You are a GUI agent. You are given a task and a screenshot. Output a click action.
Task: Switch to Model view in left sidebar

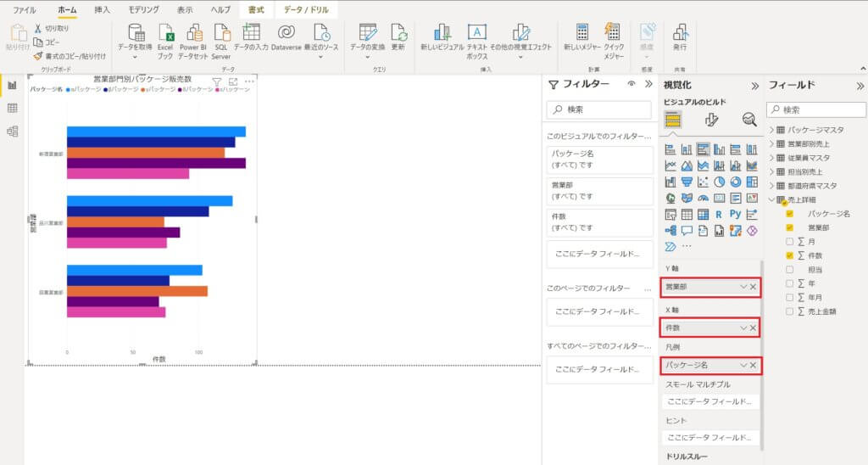click(12, 132)
